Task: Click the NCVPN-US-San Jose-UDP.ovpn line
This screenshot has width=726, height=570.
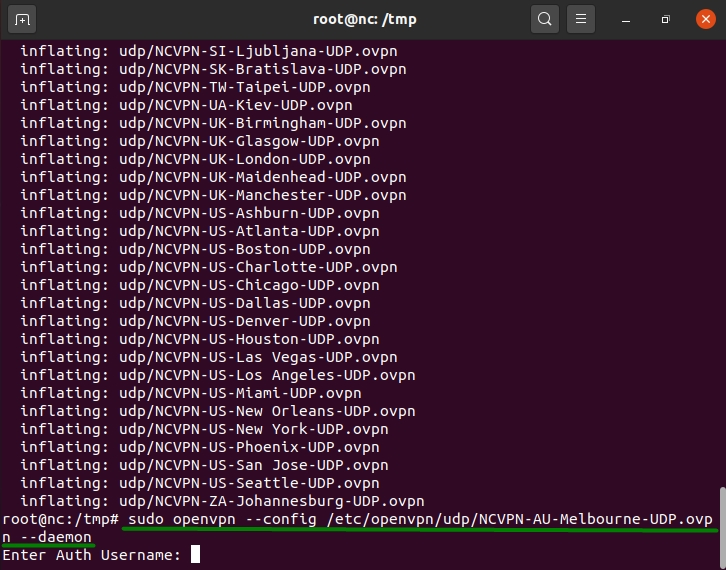Action: coord(204,465)
